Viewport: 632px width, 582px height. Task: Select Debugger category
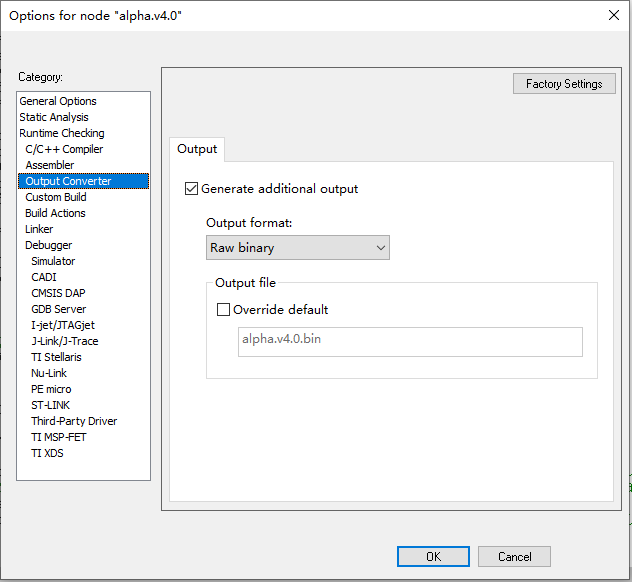coord(49,245)
